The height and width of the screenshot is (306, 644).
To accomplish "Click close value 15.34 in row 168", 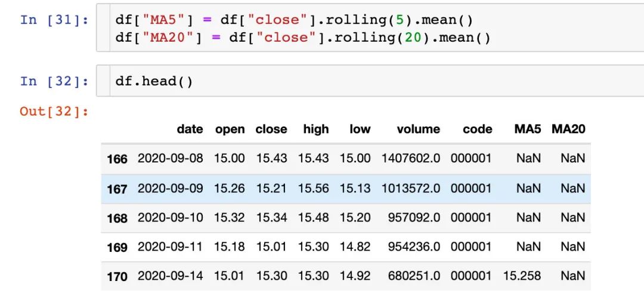I will [x=271, y=217].
